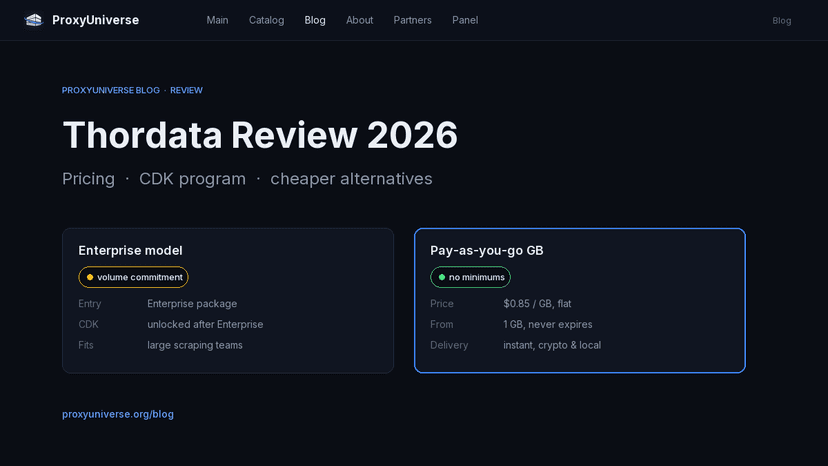Click the Blog label at top right
The image size is (828, 466).
pos(782,21)
